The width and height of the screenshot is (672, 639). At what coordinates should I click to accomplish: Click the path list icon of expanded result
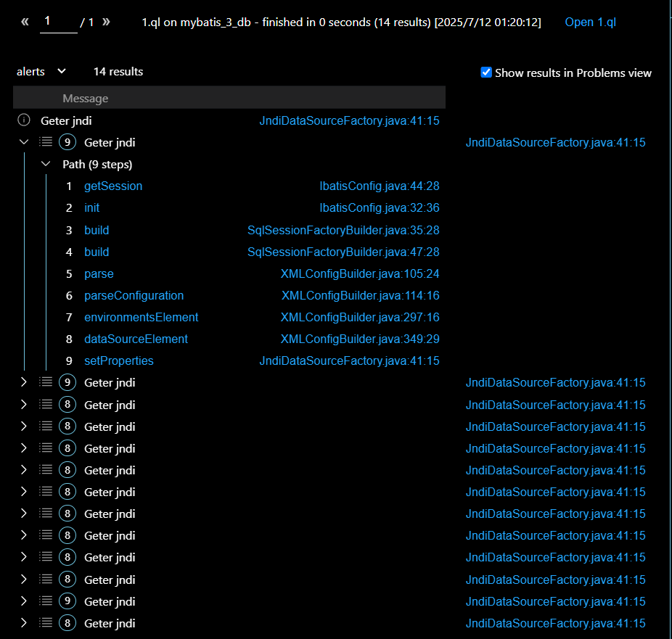[45, 142]
